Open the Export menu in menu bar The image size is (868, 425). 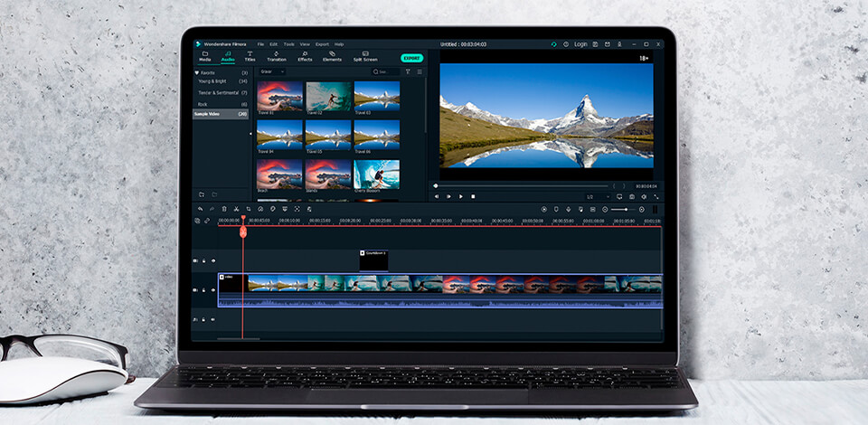click(322, 44)
